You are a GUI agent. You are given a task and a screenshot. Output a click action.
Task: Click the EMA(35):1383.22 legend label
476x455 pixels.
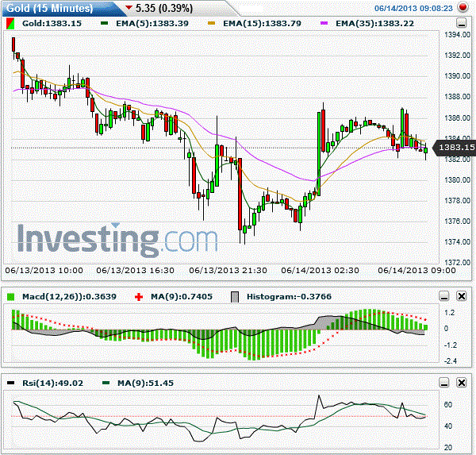pyautogui.click(x=374, y=23)
